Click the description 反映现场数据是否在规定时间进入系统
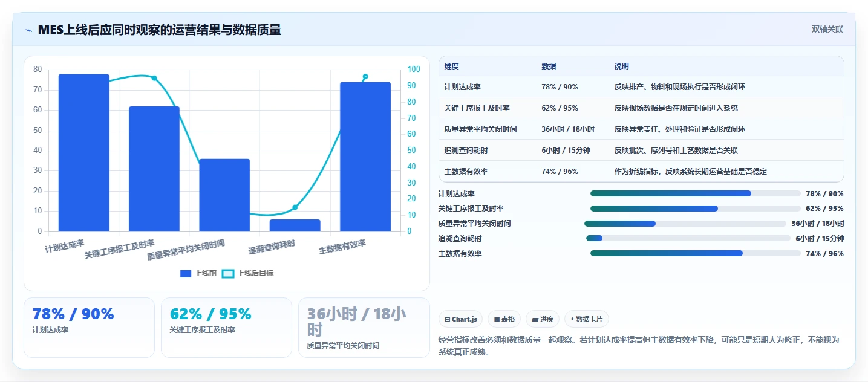The width and height of the screenshot is (868, 382). pyautogui.click(x=676, y=108)
